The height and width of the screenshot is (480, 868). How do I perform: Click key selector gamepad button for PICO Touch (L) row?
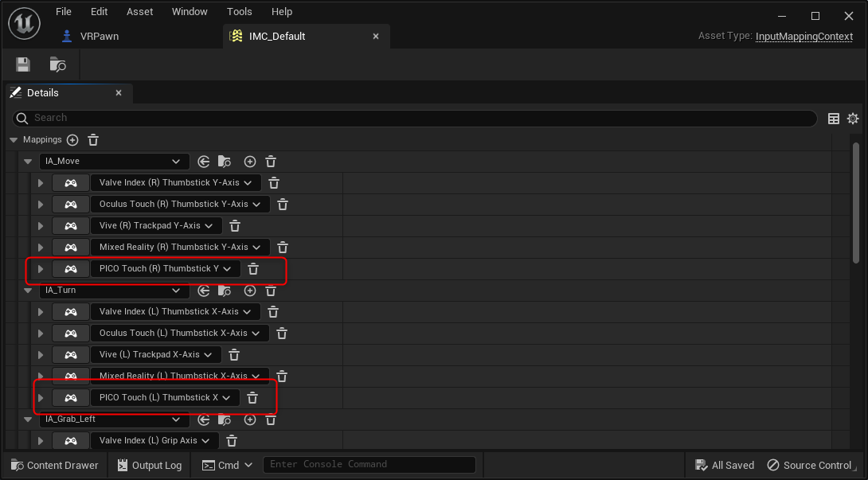tap(70, 397)
